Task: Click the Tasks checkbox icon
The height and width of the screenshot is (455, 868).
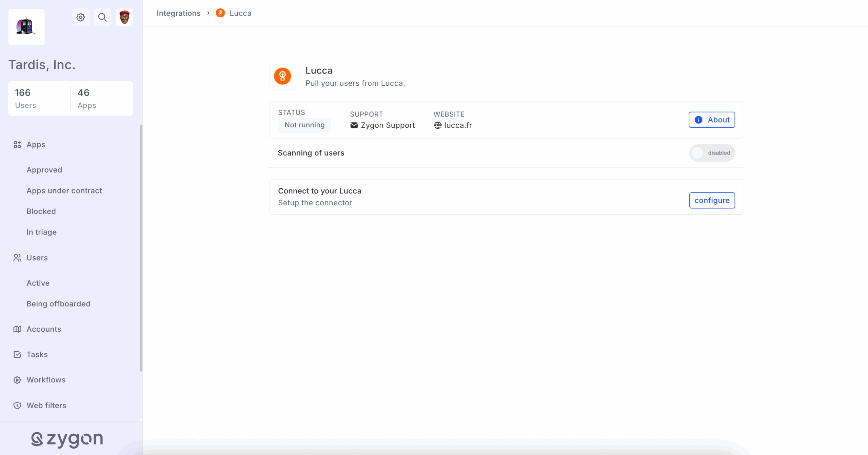Action: [x=17, y=355]
